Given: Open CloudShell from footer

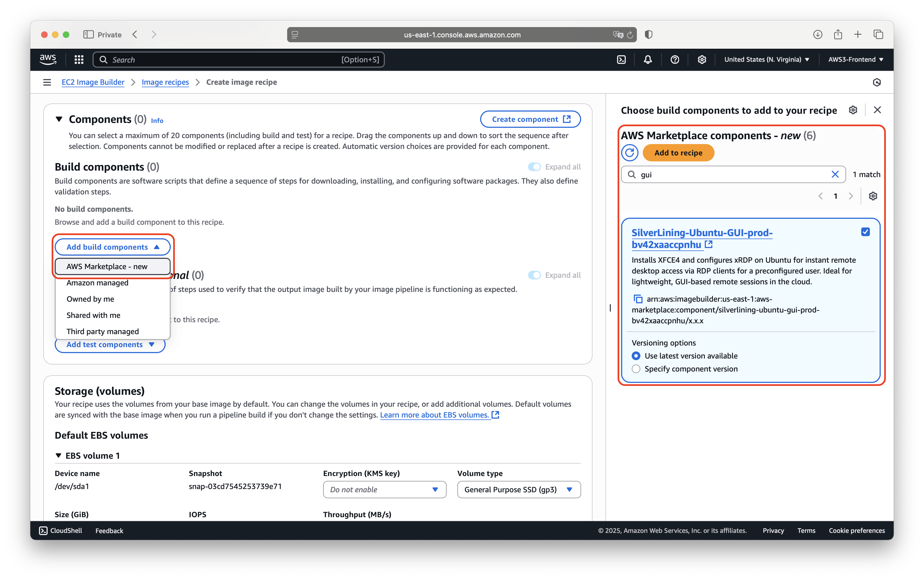Looking at the screenshot, I should tap(61, 530).
